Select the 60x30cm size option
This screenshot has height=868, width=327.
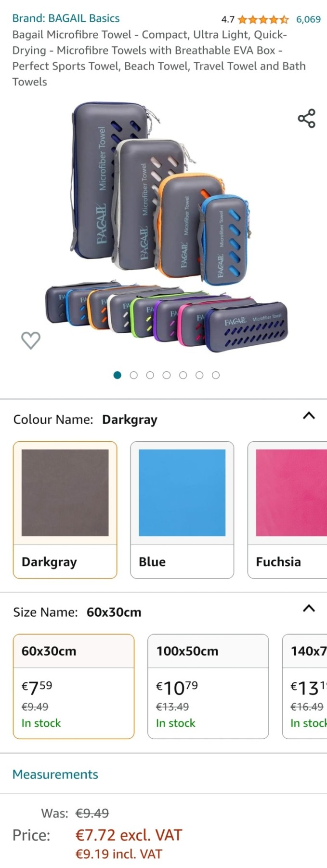(x=74, y=686)
